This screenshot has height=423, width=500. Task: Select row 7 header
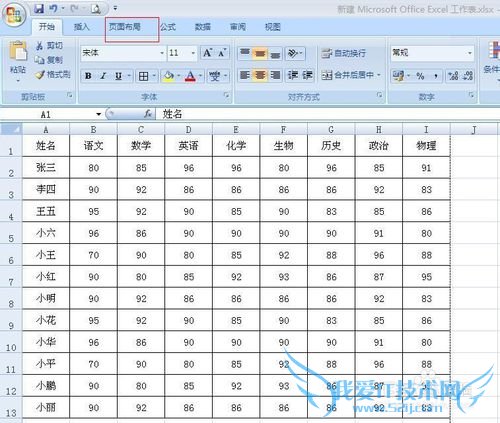pyautogui.click(x=11, y=277)
